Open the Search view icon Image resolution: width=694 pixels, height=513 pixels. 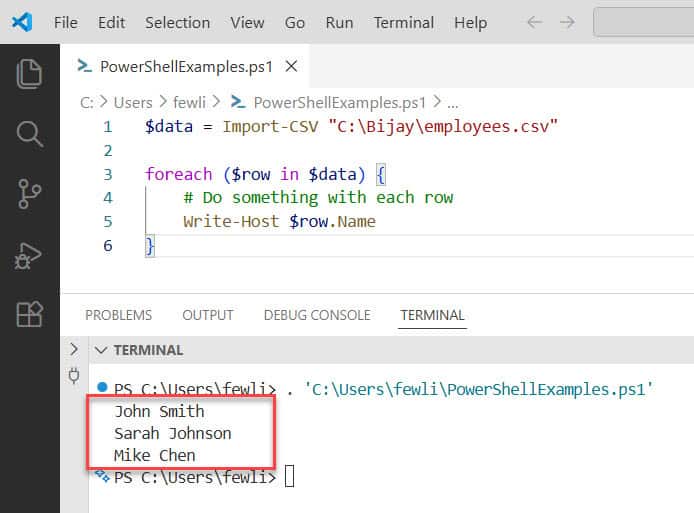pos(29,134)
